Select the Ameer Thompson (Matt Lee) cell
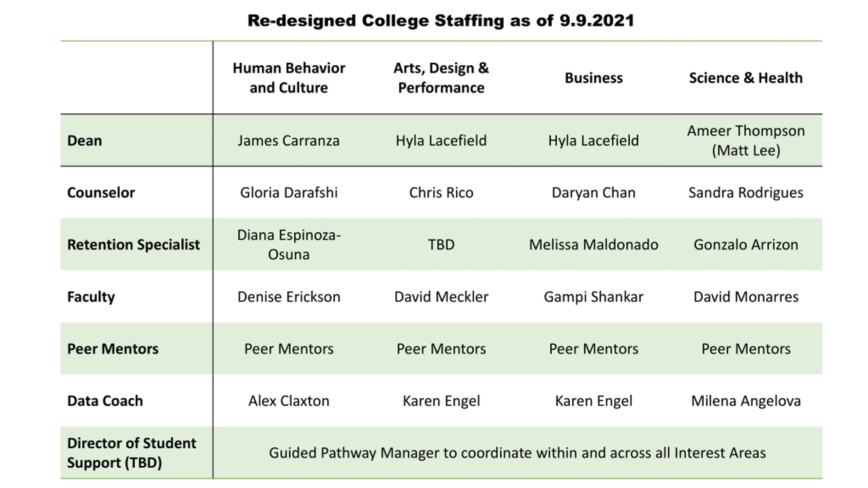This screenshot has width=868, height=488. (746, 140)
